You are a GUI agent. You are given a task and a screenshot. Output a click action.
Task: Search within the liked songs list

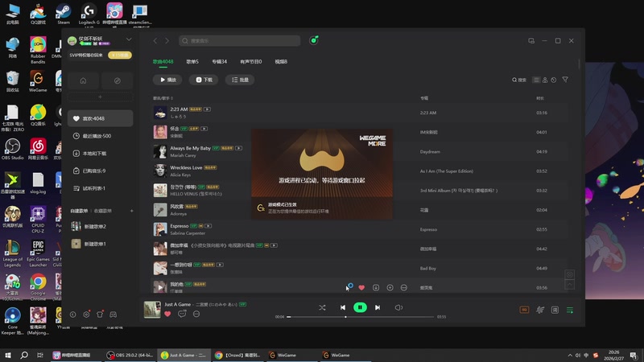pos(518,80)
